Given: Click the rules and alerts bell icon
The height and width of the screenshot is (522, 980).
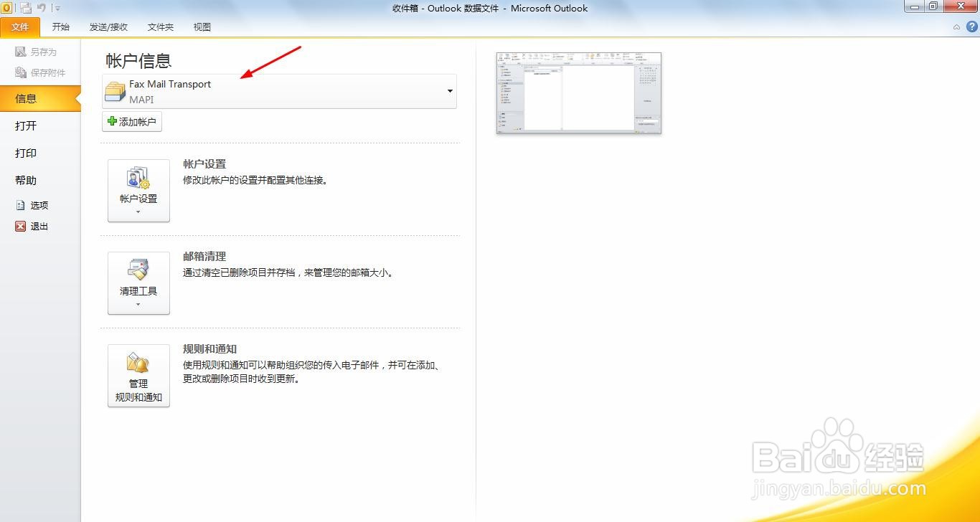Looking at the screenshot, I should pyautogui.click(x=138, y=363).
